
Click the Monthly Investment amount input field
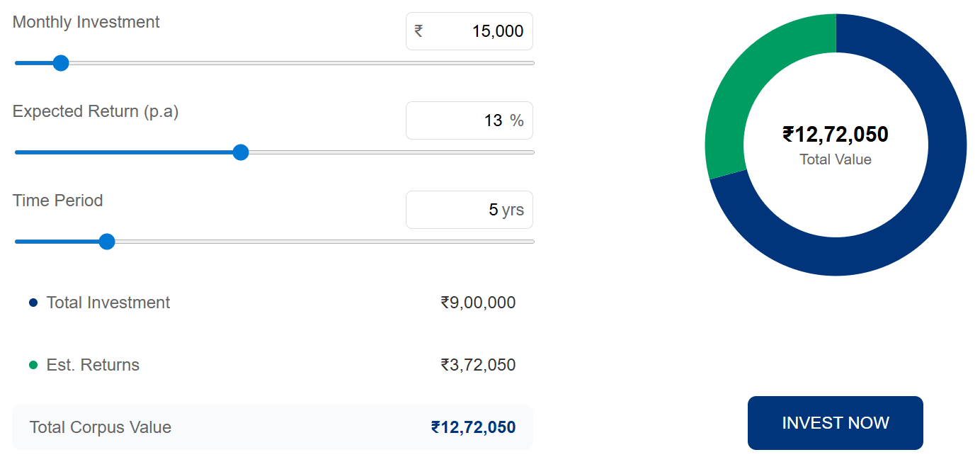click(x=469, y=31)
